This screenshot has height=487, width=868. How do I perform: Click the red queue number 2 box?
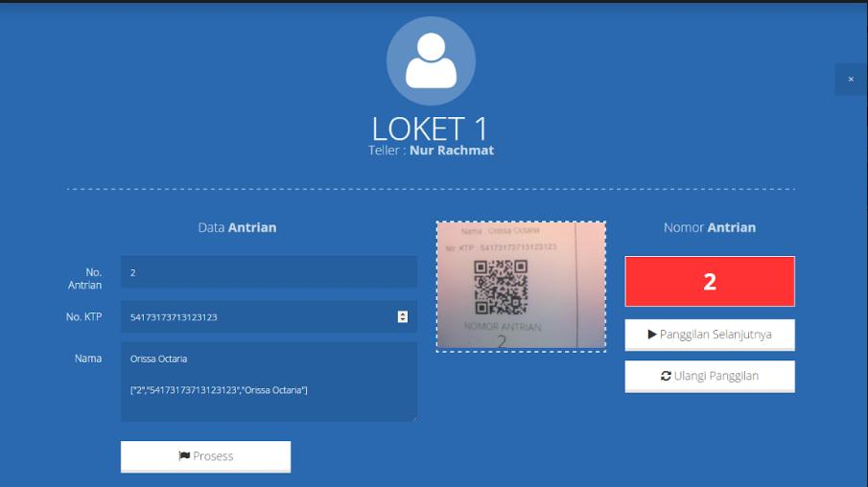click(710, 281)
